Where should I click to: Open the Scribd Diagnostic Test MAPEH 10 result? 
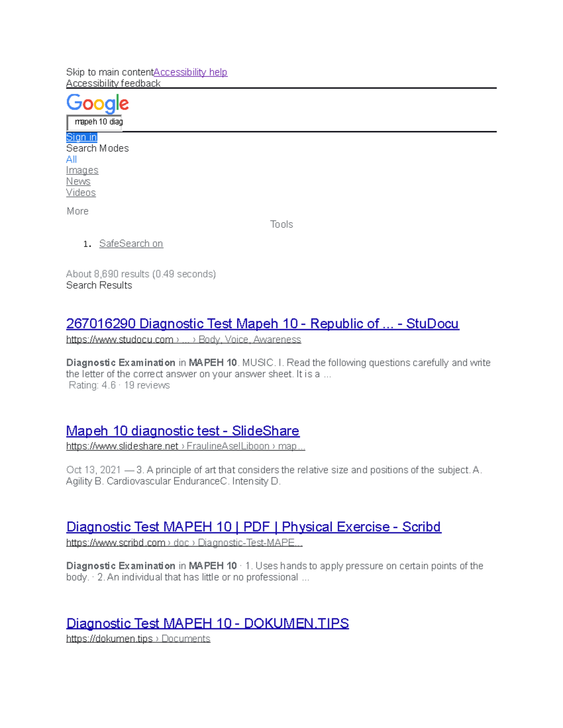254,527
